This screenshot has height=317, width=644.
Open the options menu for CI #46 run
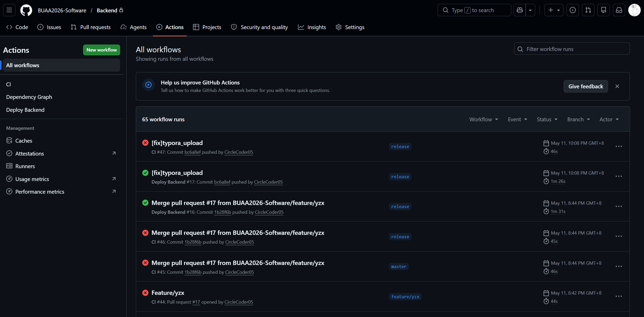[x=619, y=236]
